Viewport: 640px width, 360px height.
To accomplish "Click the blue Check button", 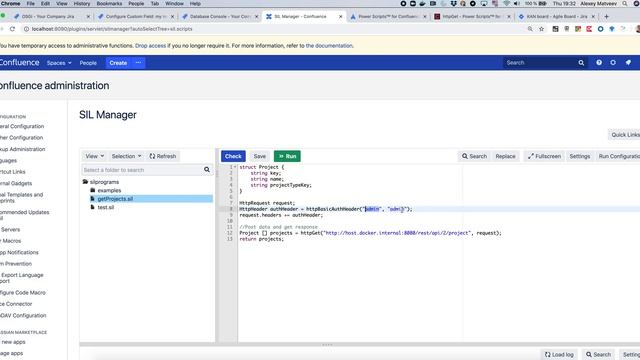I will pyautogui.click(x=233, y=156).
